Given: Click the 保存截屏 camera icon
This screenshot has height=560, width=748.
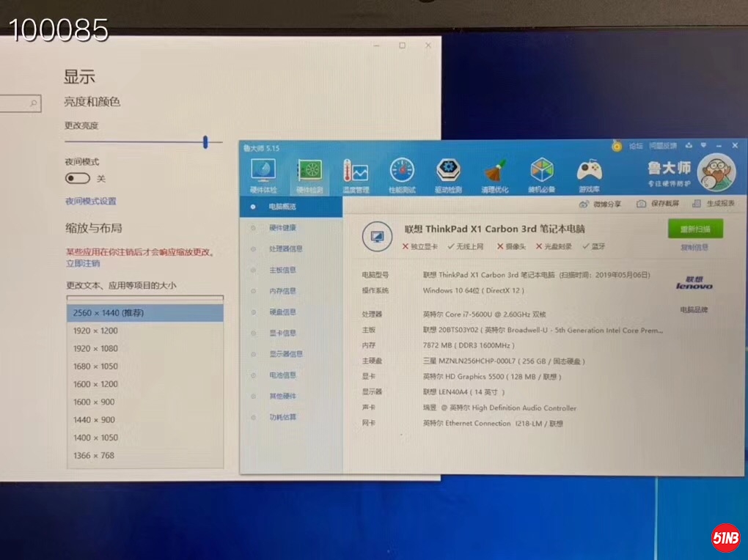Looking at the screenshot, I should 641,205.
